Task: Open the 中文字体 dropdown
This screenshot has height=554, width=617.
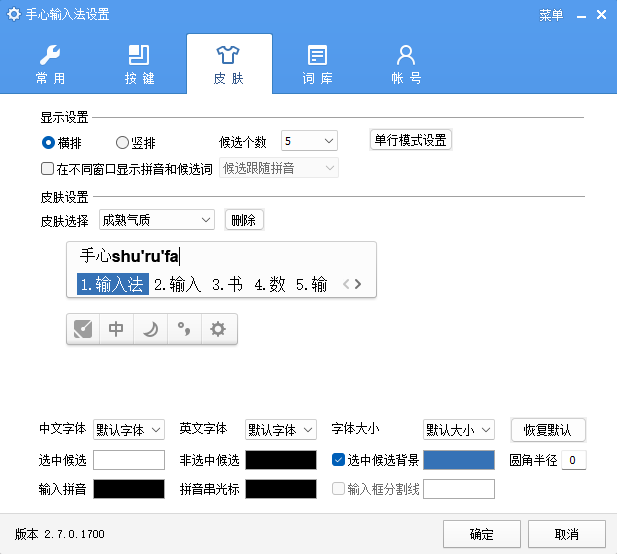Action: coord(129,430)
